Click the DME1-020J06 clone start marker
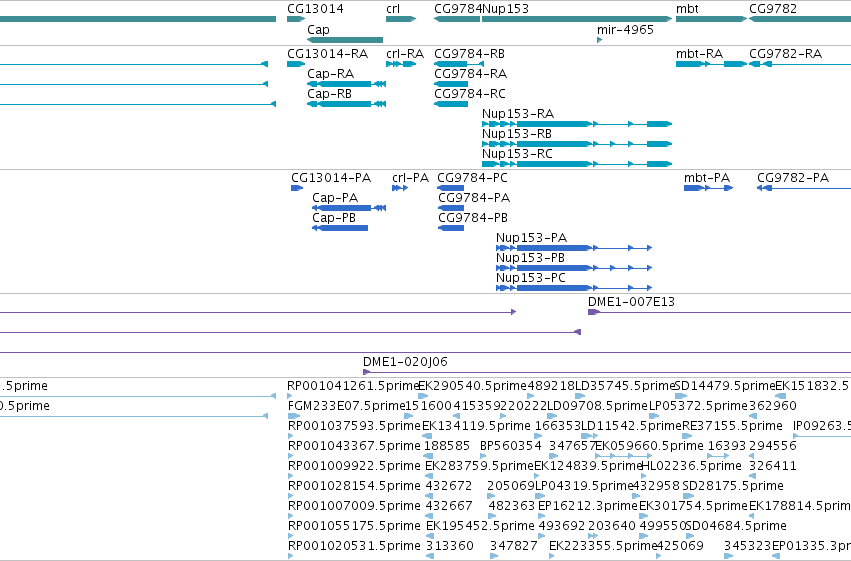This screenshot has width=851, height=561. click(366, 372)
